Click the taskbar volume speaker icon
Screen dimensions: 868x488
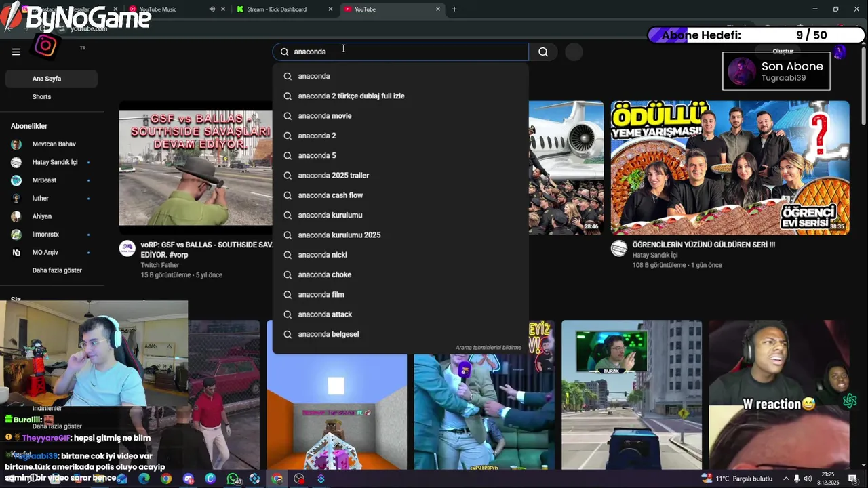[x=808, y=479]
